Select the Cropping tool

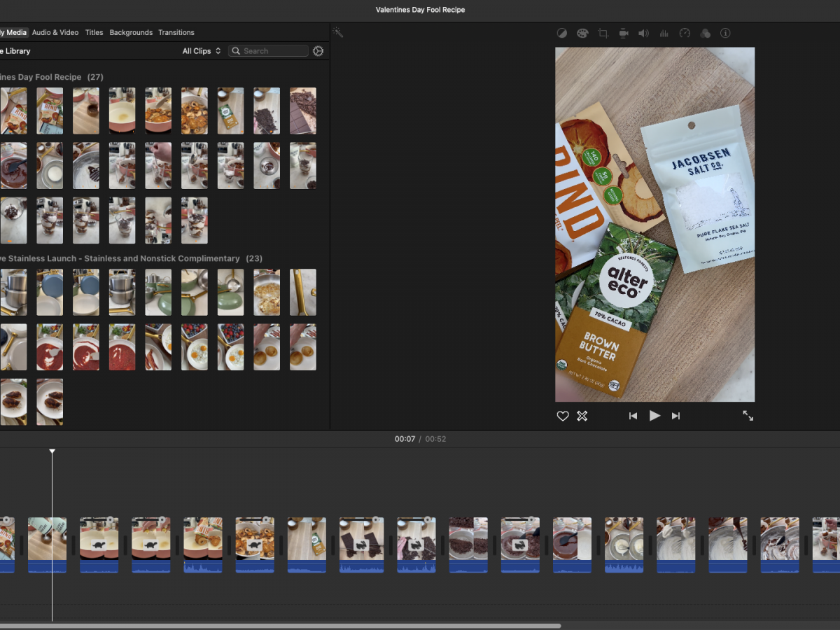tap(603, 34)
